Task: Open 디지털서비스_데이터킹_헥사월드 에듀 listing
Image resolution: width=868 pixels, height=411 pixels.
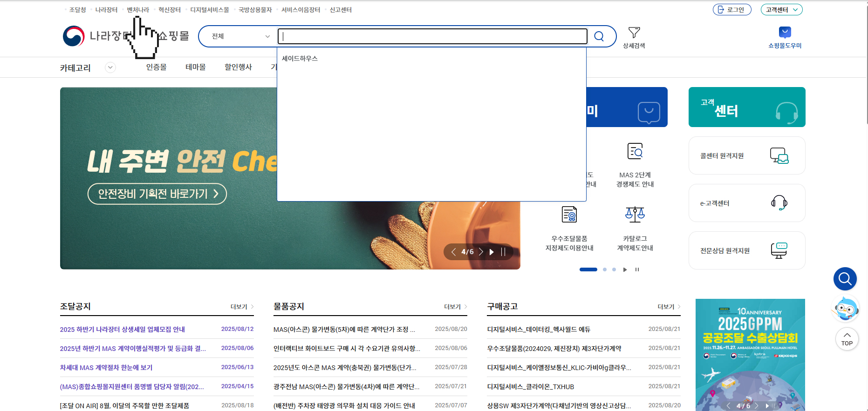Action: click(539, 330)
